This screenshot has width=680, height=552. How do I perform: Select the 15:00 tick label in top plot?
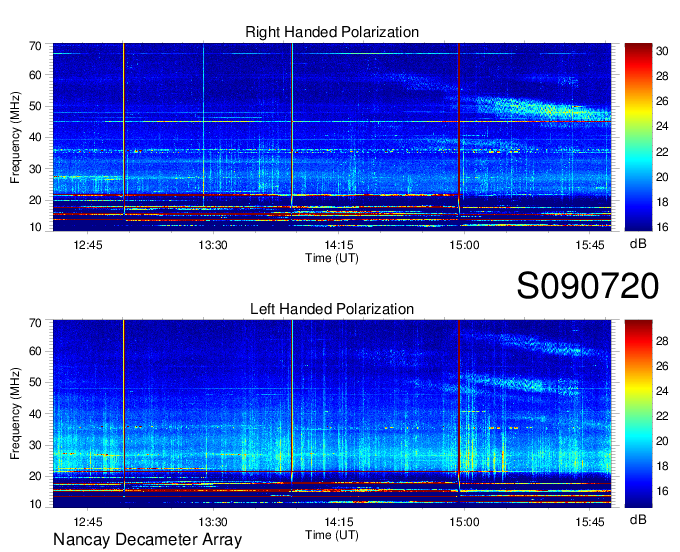464,245
